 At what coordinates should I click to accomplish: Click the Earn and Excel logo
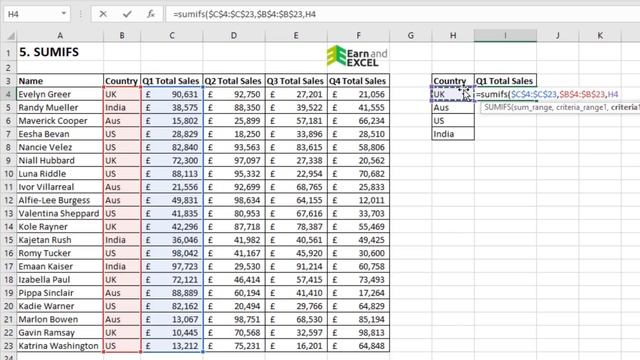(357, 56)
